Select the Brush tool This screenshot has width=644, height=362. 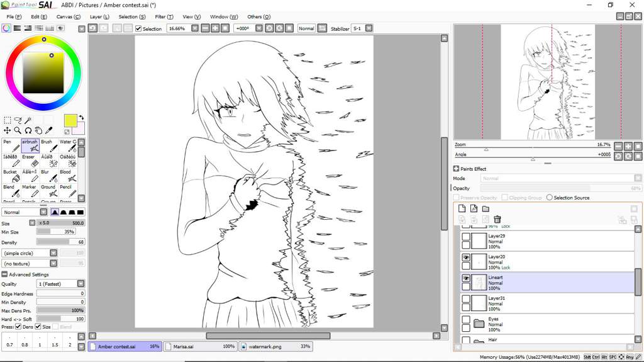pos(49,145)
